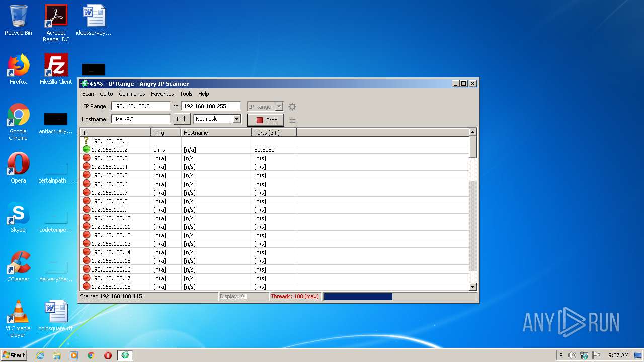Edit the Hostname field User-PC

click(x=141, y=119)
